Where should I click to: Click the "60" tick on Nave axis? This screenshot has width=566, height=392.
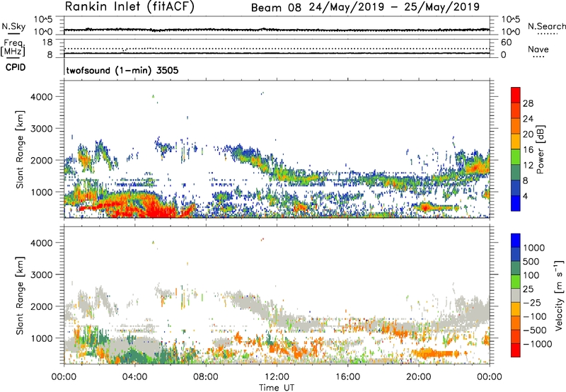point(506,42)
